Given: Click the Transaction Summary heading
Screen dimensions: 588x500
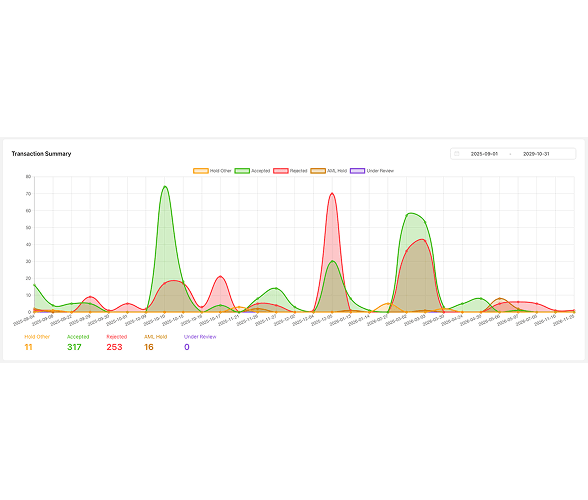Looking at the screenshot, I should coord(41,154).
